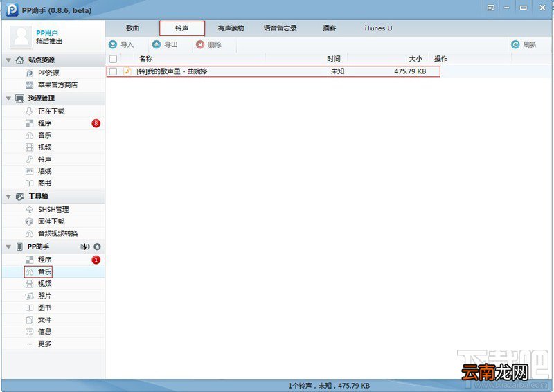Switch to the 播客 tab
The height and width of the screenshot is (392, 554).
click(330, 28)
